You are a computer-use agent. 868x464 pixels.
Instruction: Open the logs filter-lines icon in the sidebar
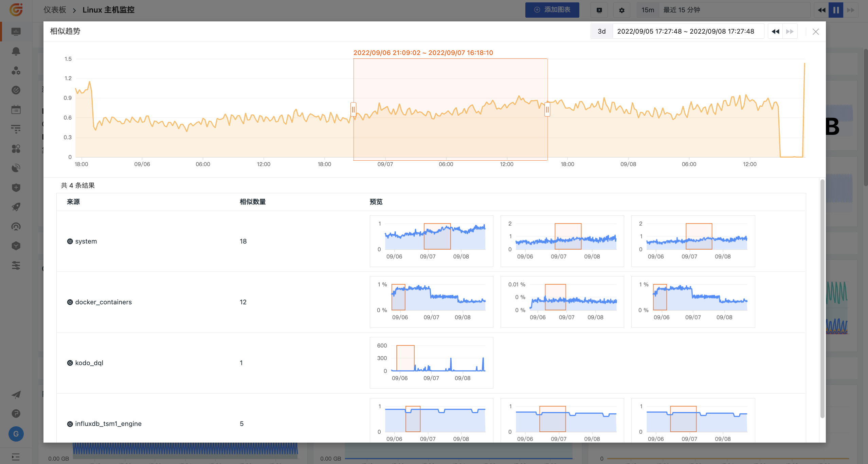pyautogui.click(x=16, y=129)
